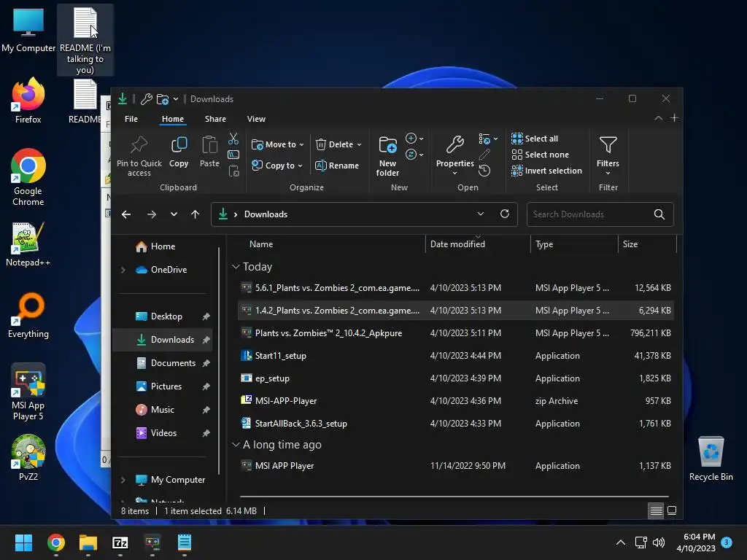The width and height of the screenshot is (747, 560).
Task: Open recent locations dropdown chevron
Action: coord(174,215)
